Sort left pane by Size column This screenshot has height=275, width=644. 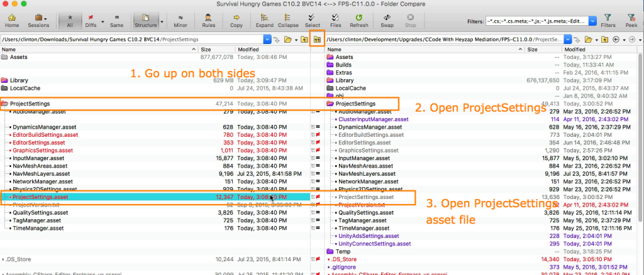[217, 49]
